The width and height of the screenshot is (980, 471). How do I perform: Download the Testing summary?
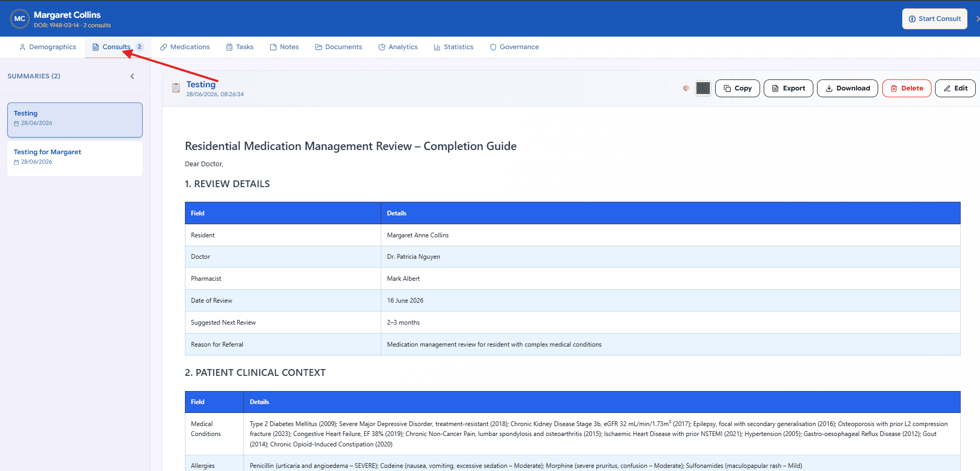click(847, 88)
